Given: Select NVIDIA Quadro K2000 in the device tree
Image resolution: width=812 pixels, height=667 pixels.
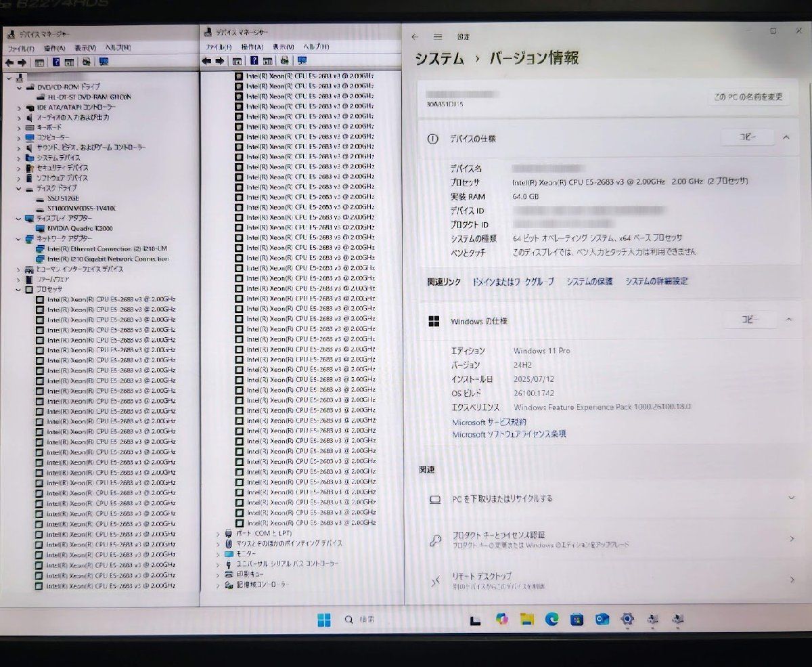Looking at the screenshot, I should pyautogui.click(x=79, y=229).
